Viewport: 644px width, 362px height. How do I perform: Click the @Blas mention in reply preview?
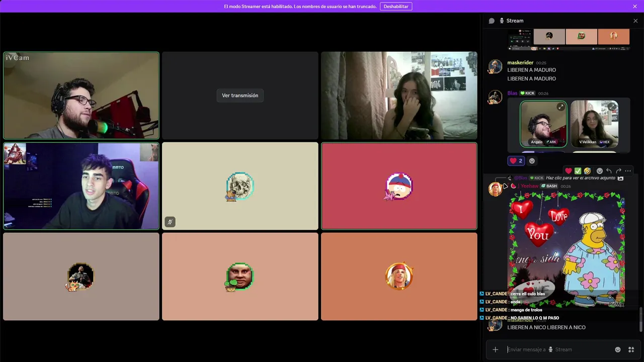(x=521, y=178)
